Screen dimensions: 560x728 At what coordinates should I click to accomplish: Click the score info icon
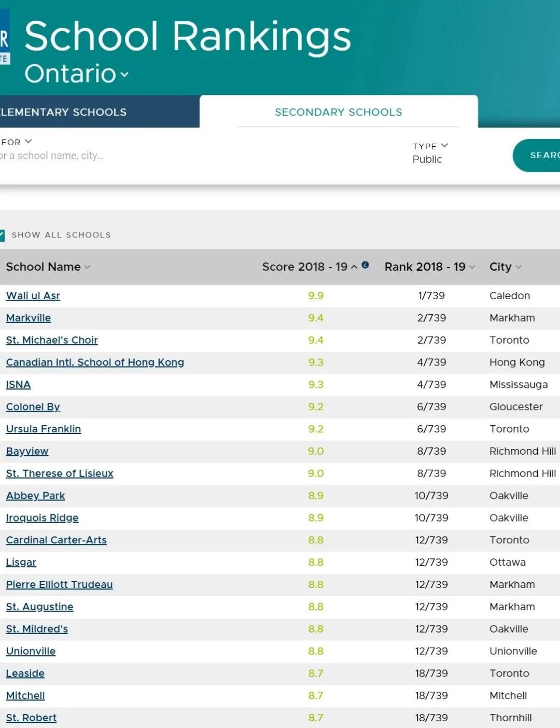click(x=365, y=265)
